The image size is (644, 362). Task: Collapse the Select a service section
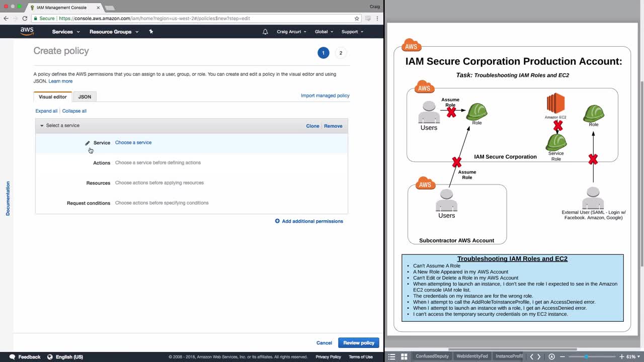[42, 126]
